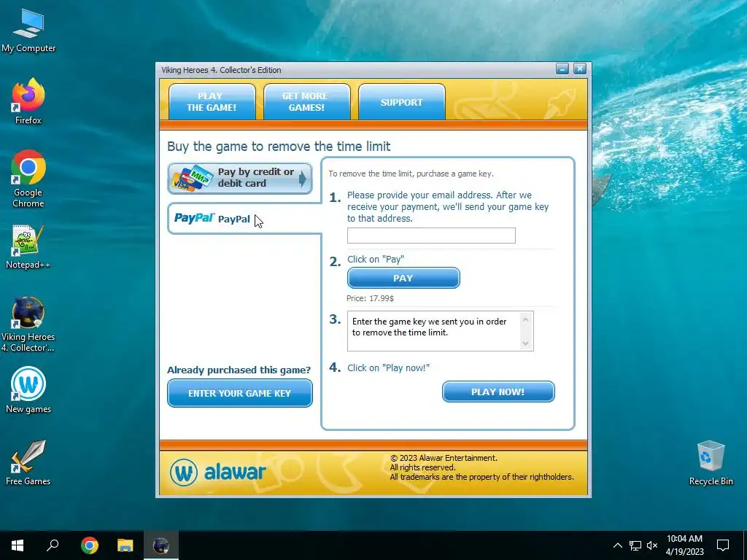Click the email address input field
747x560 pixels.
click(x=431, y=236)
